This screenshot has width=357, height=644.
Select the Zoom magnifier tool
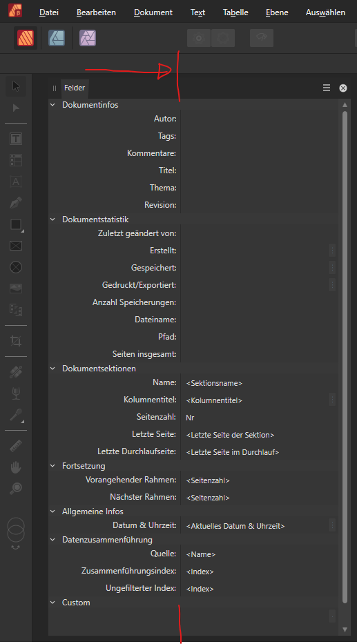(x=16, y=488)
